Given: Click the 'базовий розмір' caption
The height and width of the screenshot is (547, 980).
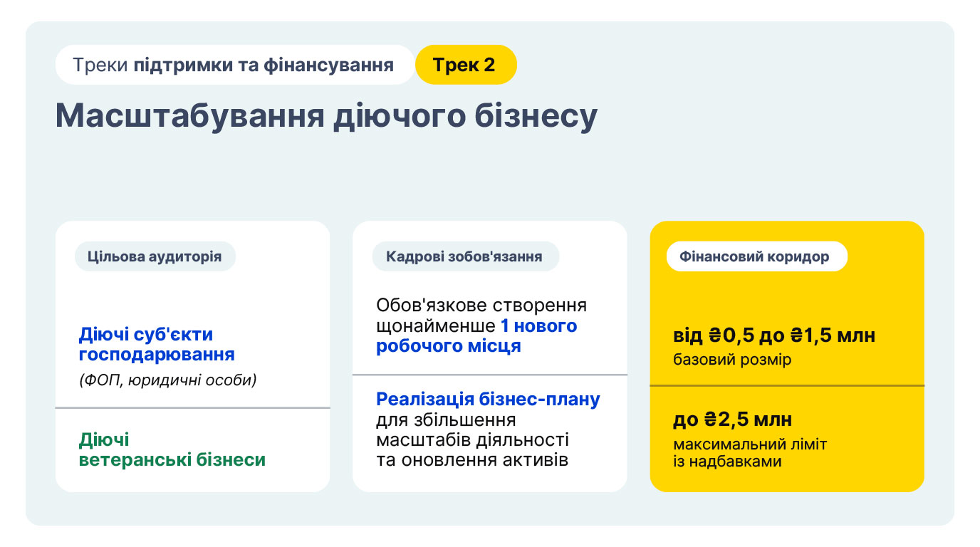Looking at the screenshot, I should pos(732,360).
